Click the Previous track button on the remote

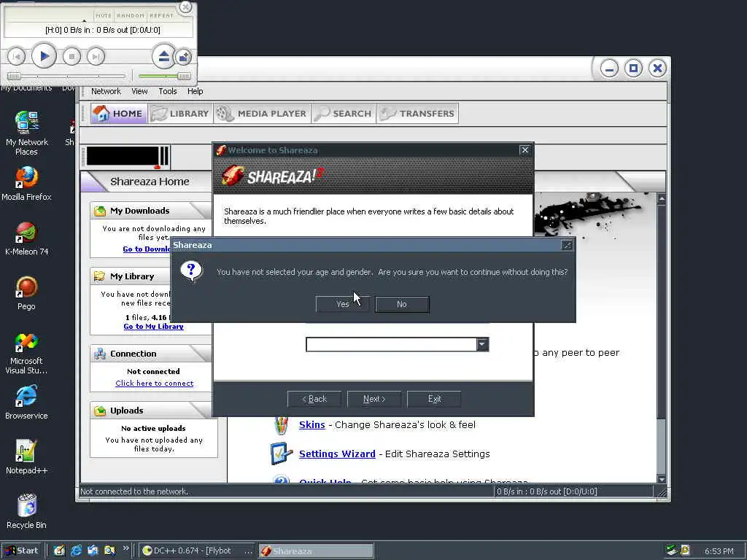point(16,57)
